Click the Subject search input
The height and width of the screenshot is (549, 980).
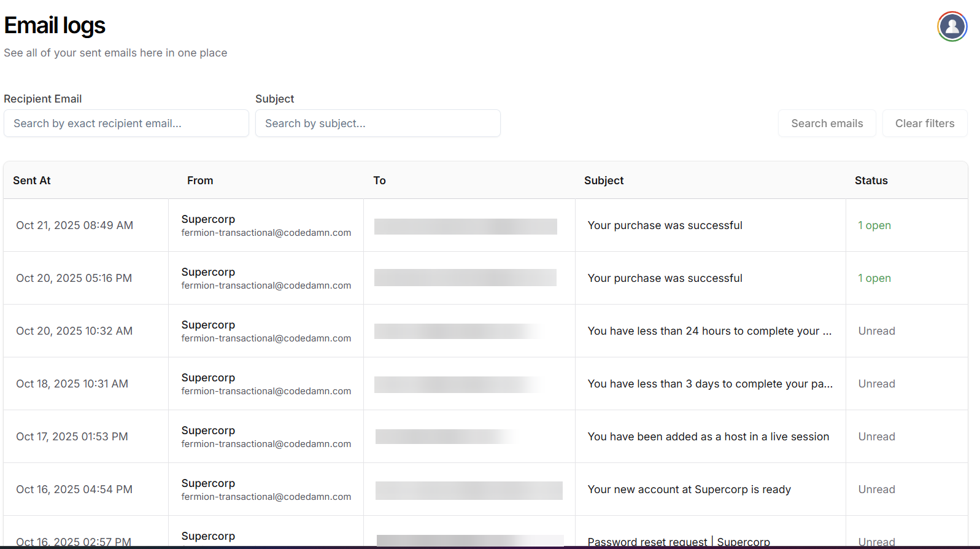(x=377, y=123)
